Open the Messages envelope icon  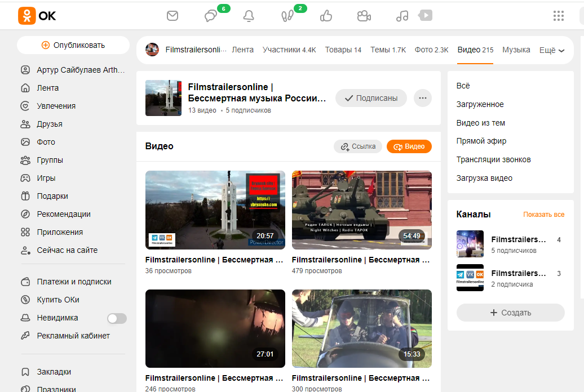click(172, 16)
